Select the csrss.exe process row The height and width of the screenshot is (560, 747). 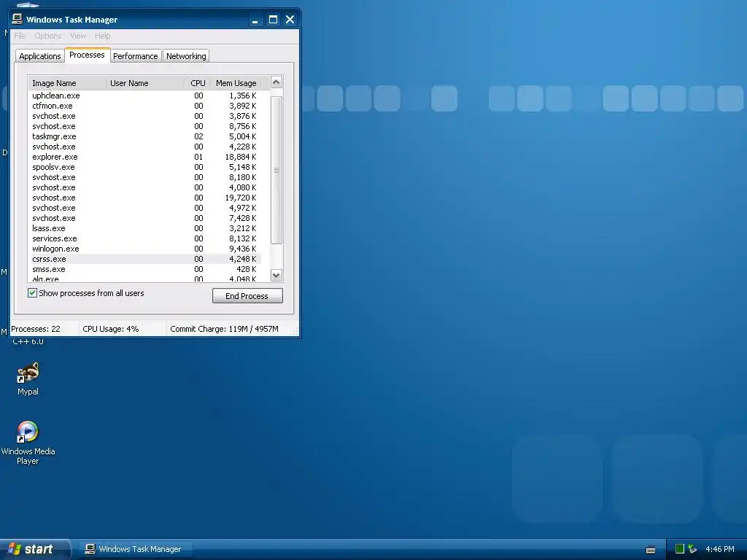(144, 259)
